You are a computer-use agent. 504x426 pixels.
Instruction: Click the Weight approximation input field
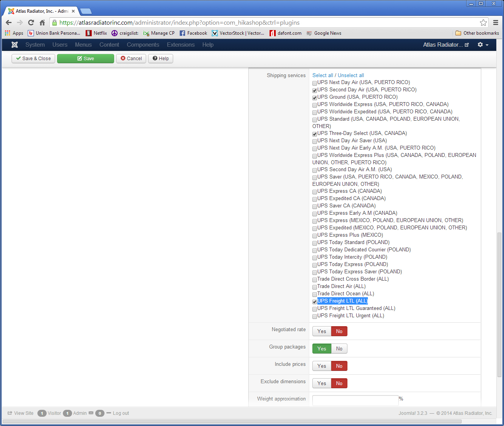point(355,400)
